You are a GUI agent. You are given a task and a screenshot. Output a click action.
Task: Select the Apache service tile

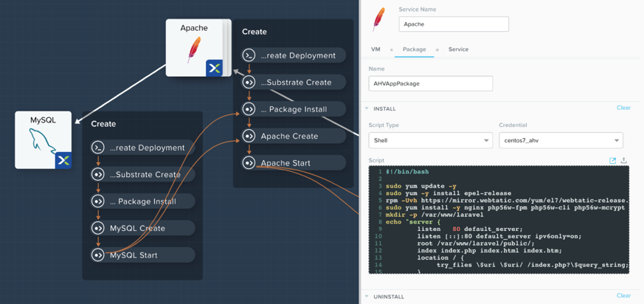pyautogui.click(x=194, y=48)
